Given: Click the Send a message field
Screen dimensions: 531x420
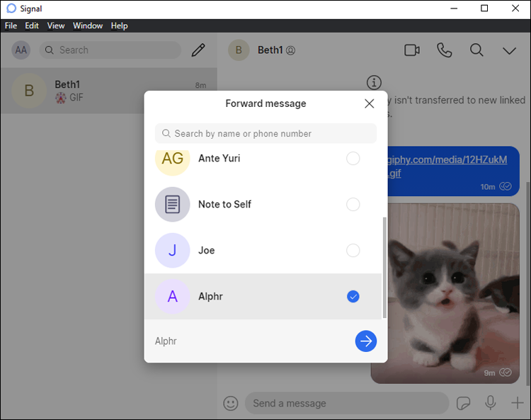Looking at the screenshot, I should point(347,404).
